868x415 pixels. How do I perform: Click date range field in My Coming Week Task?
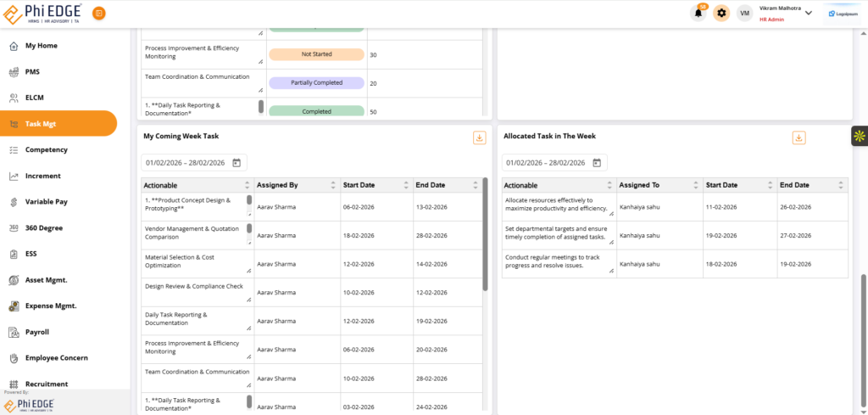click(186, 163)
